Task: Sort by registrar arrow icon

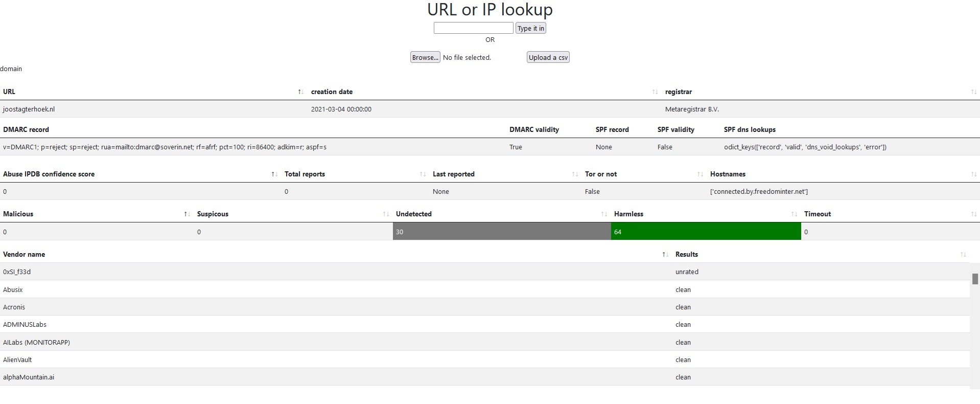Action: pyautogui.click(x=974, y=92)
